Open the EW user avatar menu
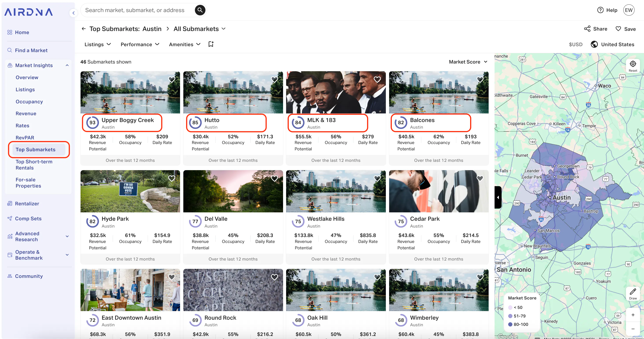This screenshot has width=644, height=339. tap(629, 10)
